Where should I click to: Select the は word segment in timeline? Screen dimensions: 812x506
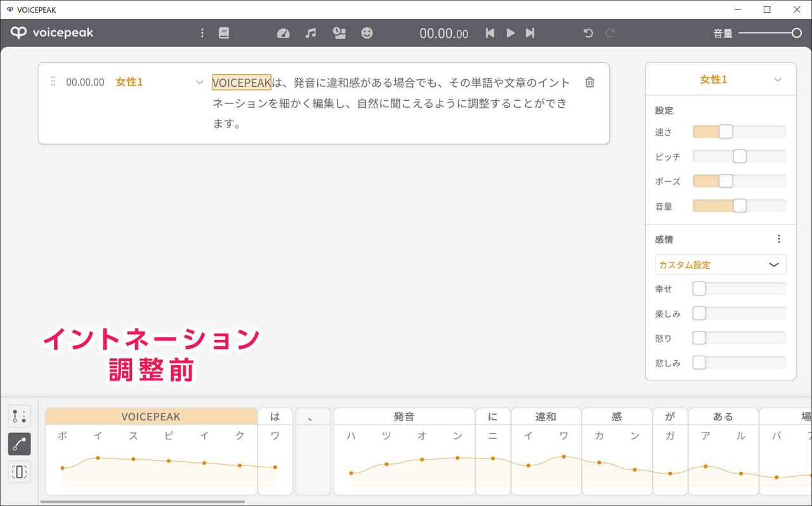[x=275, y=417]
